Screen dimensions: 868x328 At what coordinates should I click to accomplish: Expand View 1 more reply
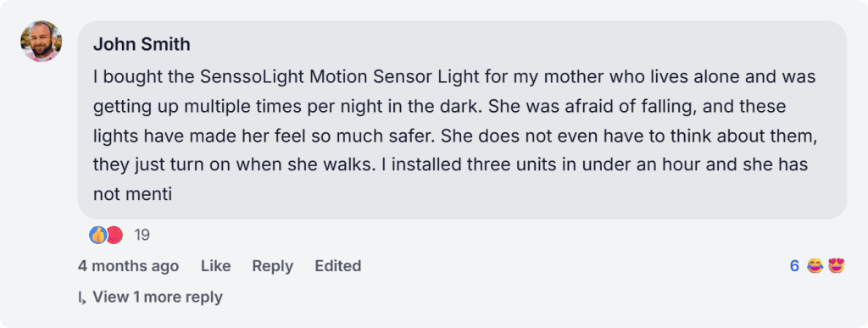coord(157,297)
